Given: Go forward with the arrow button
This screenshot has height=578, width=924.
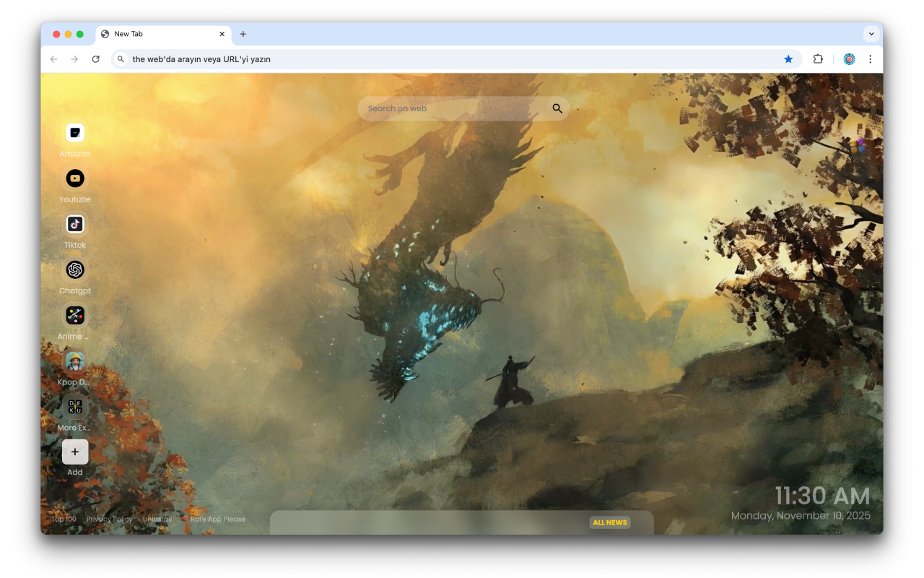Looking at the screenshot, I should click(74, 59).
